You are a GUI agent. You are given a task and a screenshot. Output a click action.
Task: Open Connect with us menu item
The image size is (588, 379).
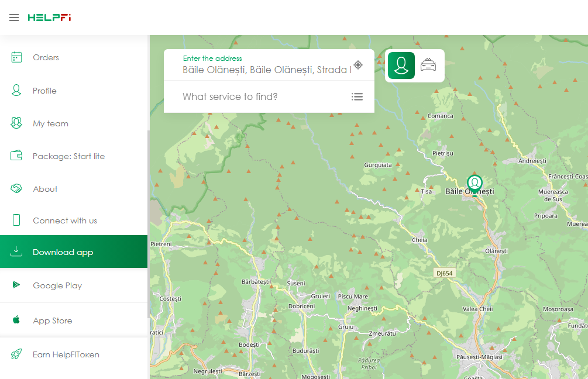[64, 220]
